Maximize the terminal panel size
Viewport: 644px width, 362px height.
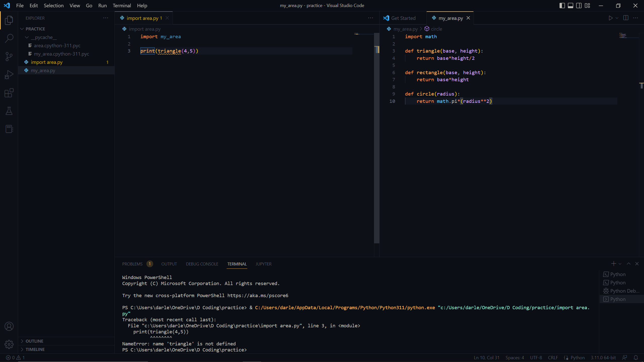629,264
